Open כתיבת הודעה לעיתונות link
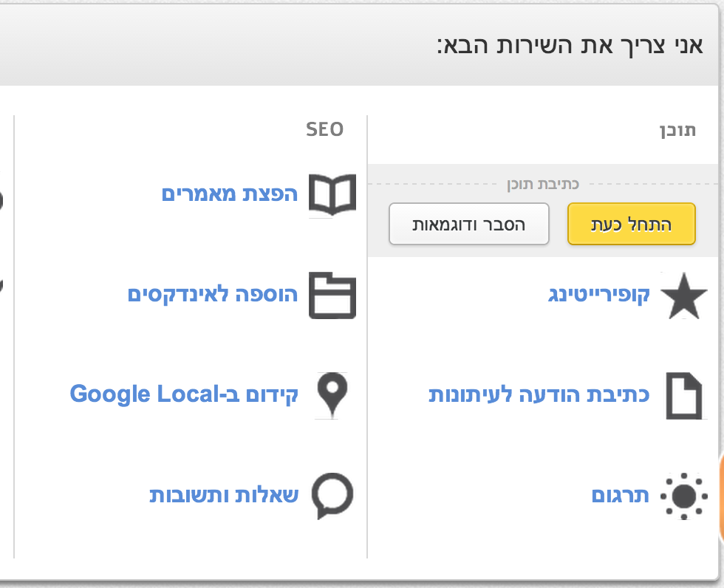The image size is (724, 588). (539, 395)
